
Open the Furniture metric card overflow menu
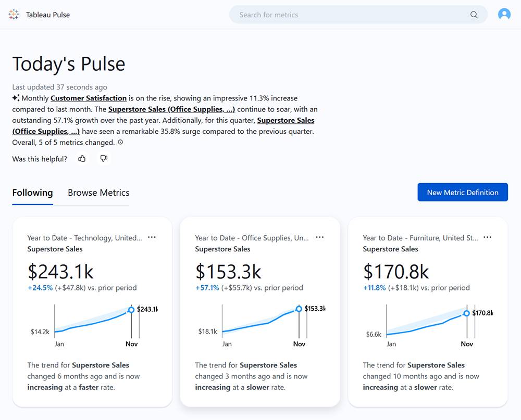[x=487, y=237]
